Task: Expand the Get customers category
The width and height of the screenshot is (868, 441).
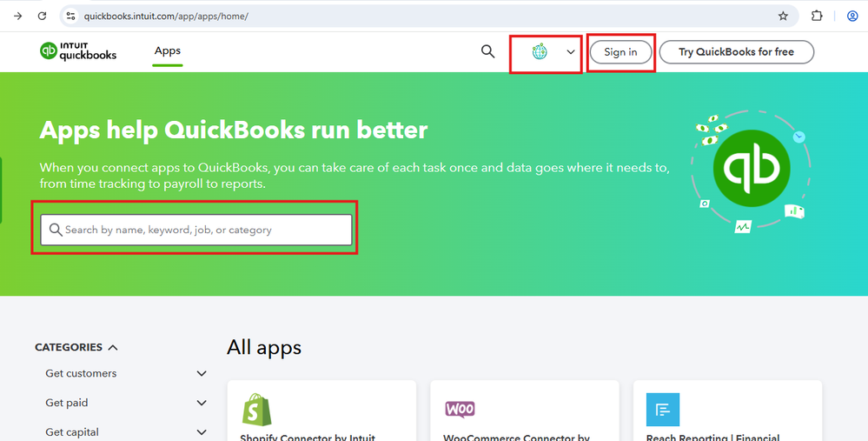Action: pyautogui.click(x=126, y=373)
